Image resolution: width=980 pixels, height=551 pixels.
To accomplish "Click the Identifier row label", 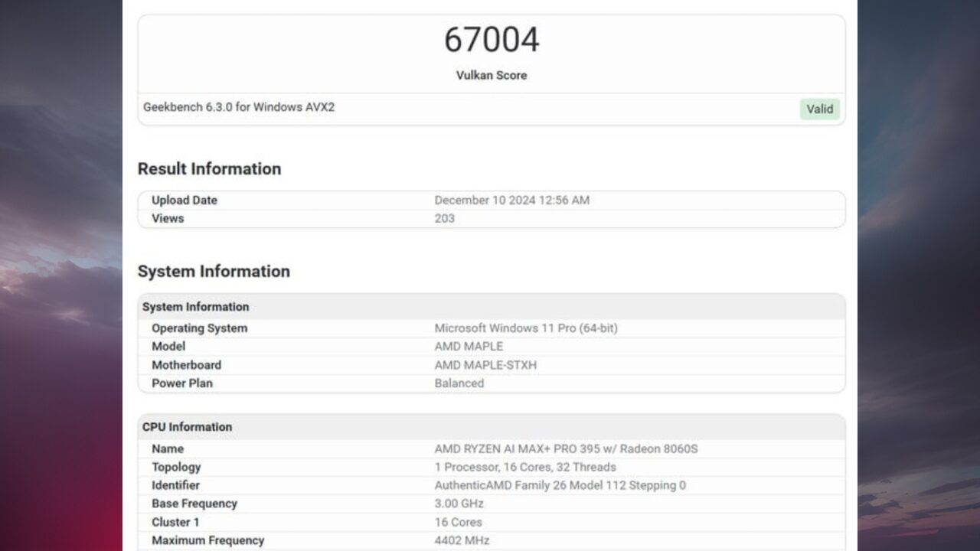I will pyautogui.click(x=175, y=485).
